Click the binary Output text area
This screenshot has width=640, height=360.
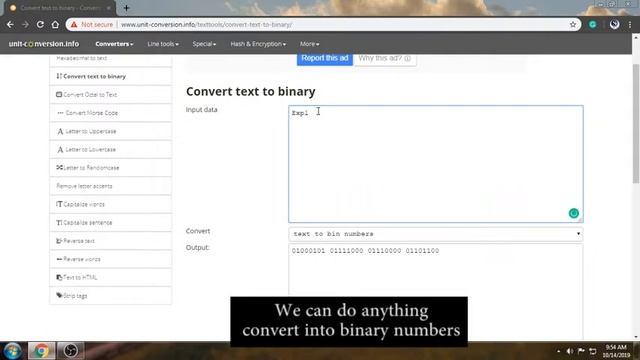point(436,292)
